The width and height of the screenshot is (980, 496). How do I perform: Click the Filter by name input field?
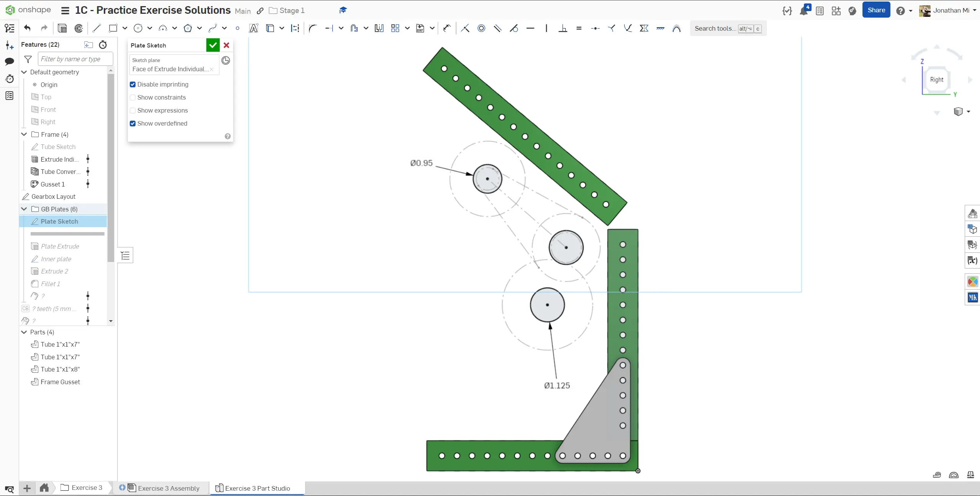coord(75,59)
